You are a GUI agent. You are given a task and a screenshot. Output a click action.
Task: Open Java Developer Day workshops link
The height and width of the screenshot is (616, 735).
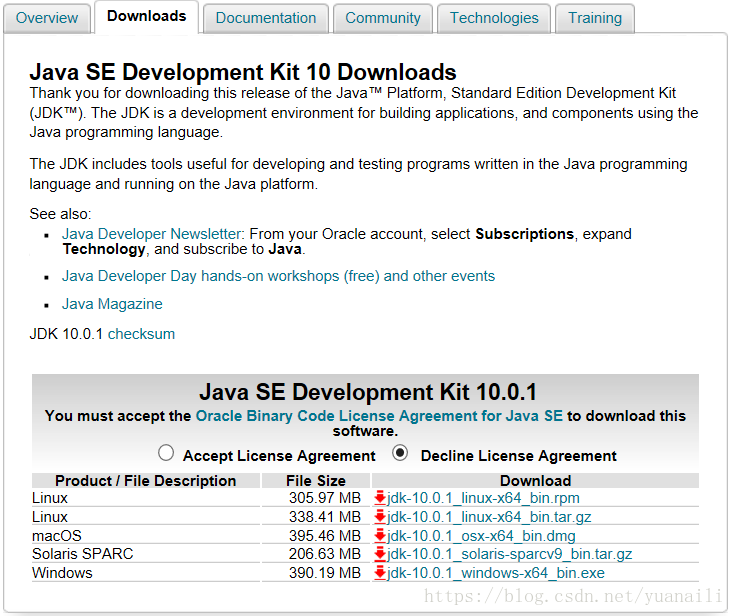[x=278, y=276]
